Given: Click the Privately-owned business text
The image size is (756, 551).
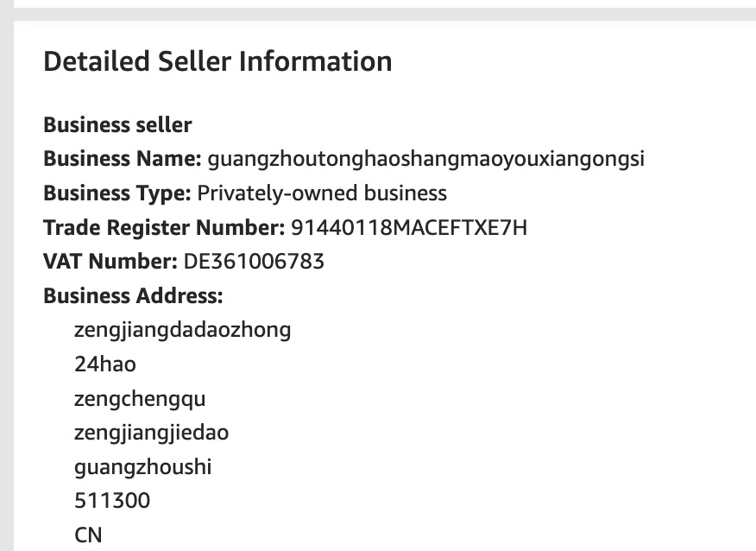Looking at the screenshot, I should [322, 193].
